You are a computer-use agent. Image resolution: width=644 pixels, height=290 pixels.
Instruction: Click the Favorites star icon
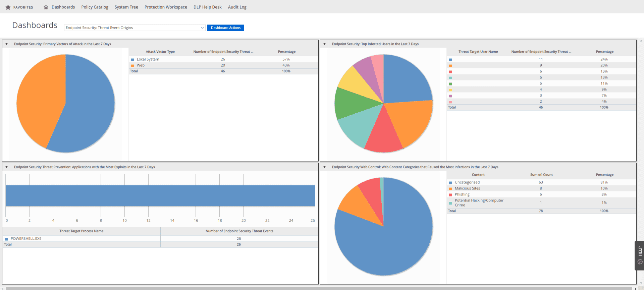(8, 7)
